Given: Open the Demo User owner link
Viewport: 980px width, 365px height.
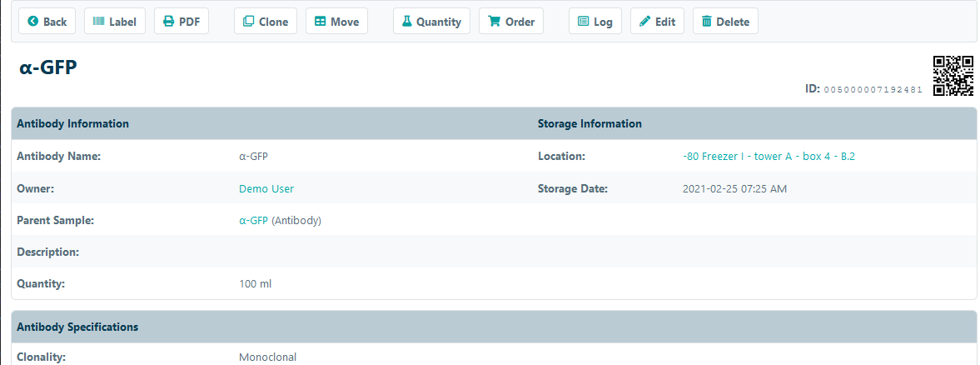Looking at the screenshot, I should coord(266,188).
